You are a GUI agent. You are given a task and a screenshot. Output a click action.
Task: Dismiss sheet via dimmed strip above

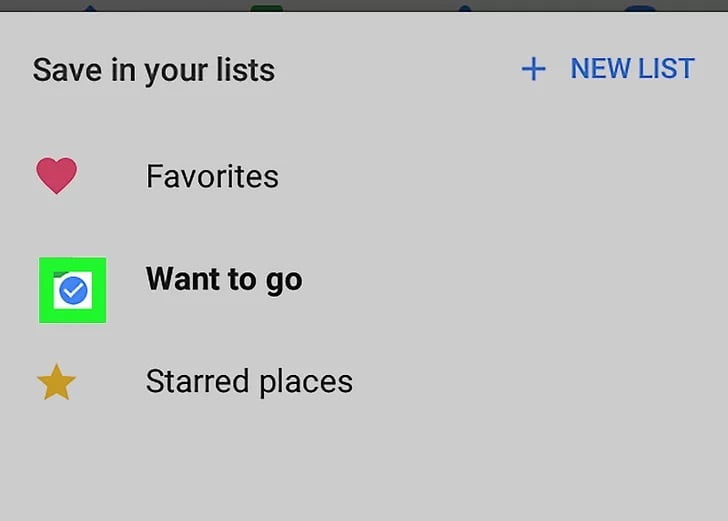coord(364,6)
